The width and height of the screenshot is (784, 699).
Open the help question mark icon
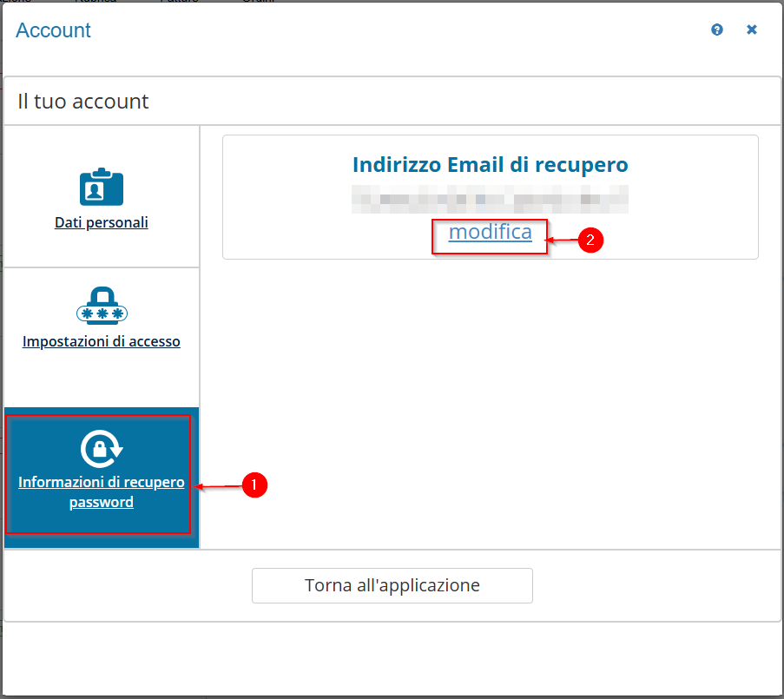(717, 30)
